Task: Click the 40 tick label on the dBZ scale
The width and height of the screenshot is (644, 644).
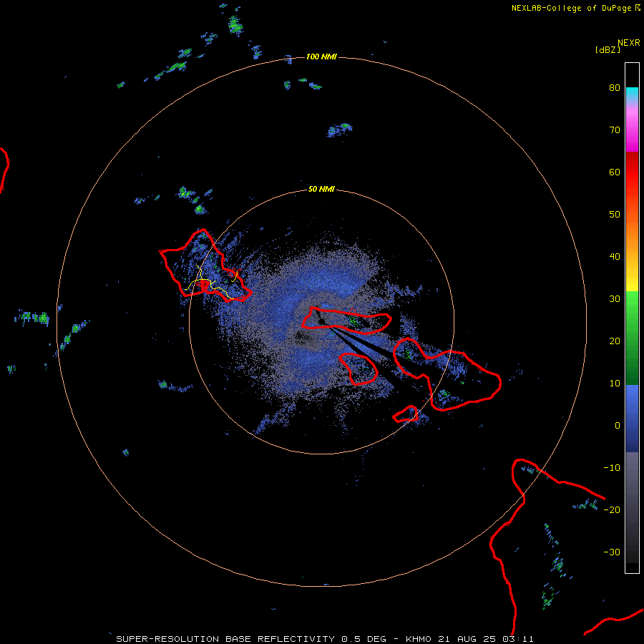Action: (615, 257)
